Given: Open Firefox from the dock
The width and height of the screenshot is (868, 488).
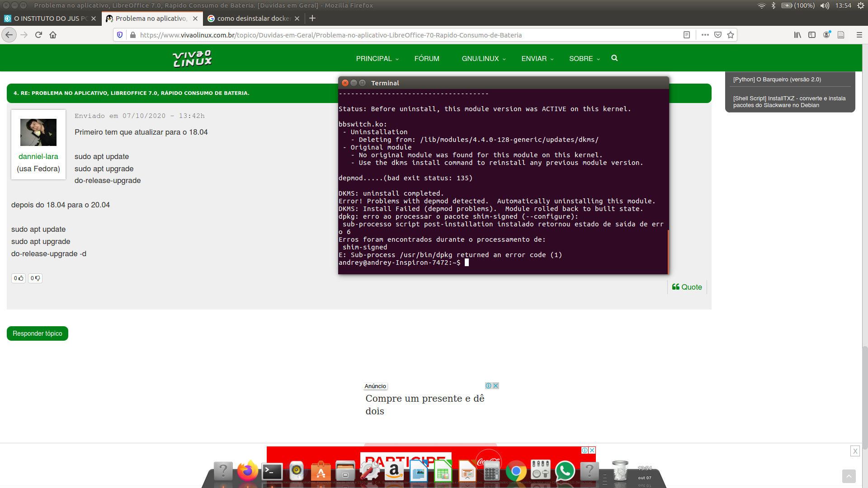Looking at the screenshot, I should 247,471.
